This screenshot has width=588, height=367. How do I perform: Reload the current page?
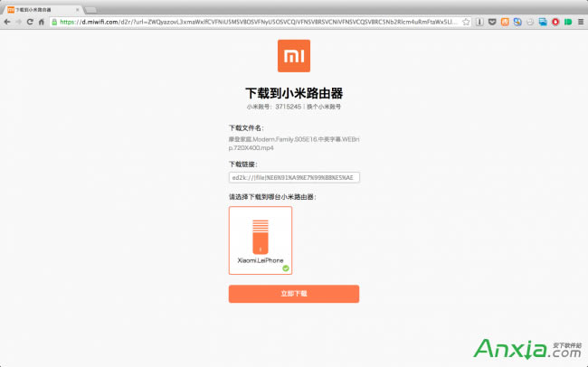coord(30,21)
